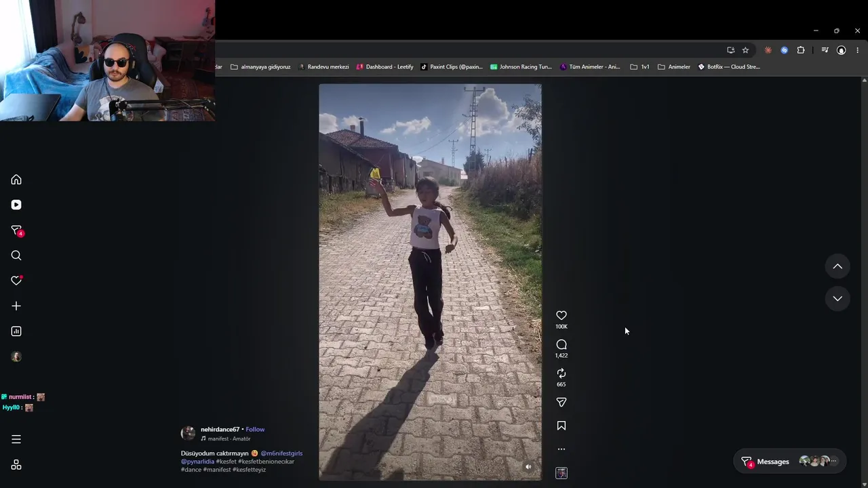The height and width of the screenshot is (488, 868).
Task: Open nehirdance67 avatar picture
Action: click(188, 433)
